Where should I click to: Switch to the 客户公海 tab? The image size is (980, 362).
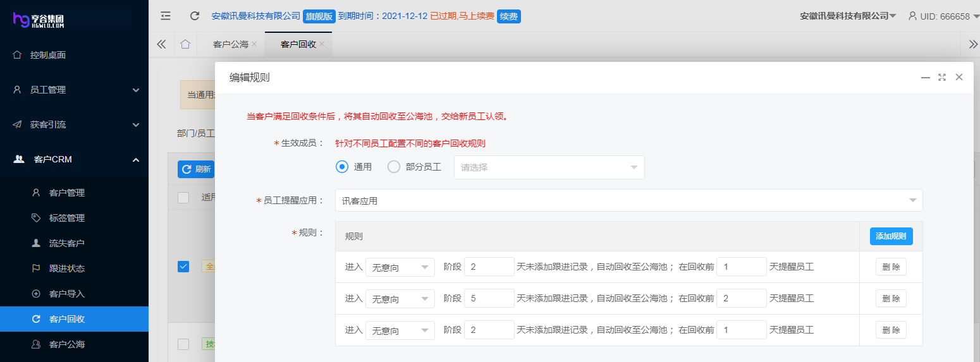[x=230, y=44]
